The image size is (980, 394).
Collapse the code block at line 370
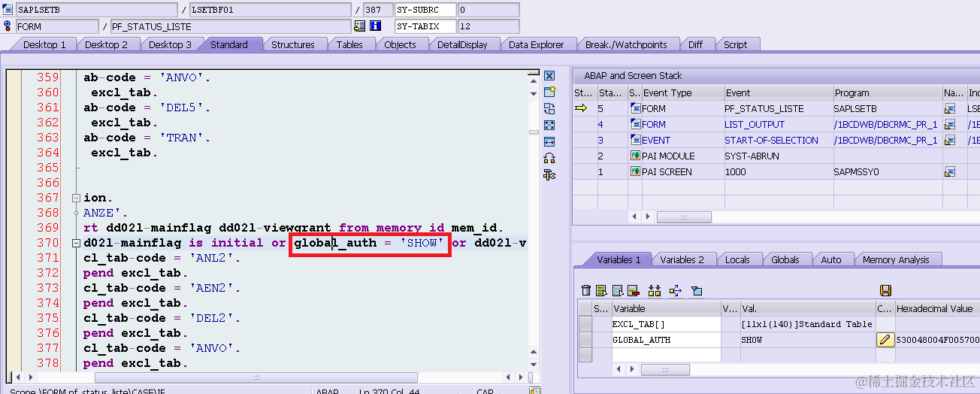point(76,243)
